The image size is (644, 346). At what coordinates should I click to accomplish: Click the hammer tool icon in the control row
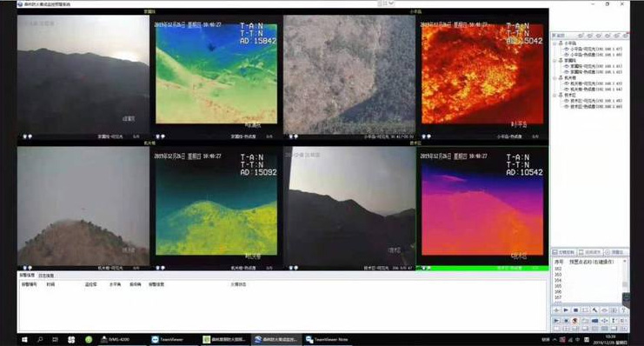click(x=594, y=310)
